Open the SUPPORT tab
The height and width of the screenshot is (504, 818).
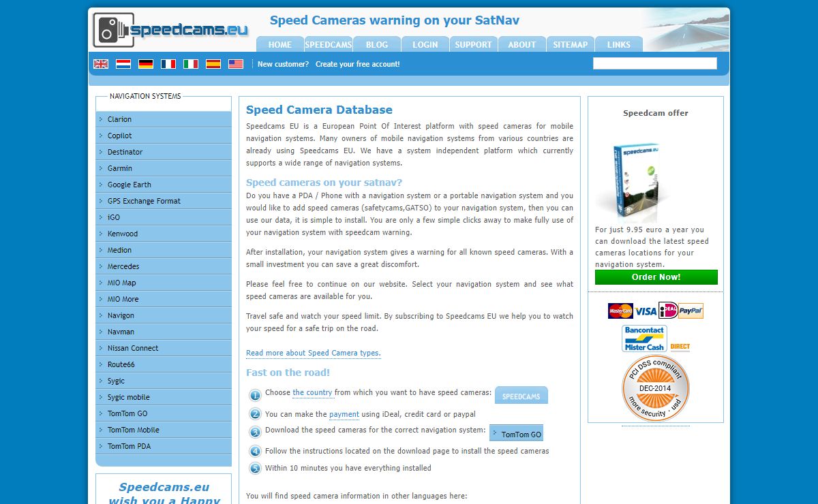tap(474, 44)
